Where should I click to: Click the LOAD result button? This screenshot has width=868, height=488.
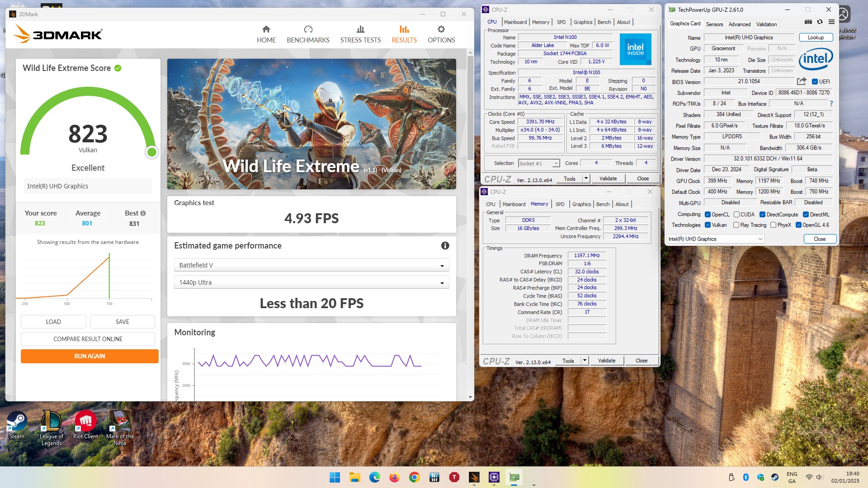[53, 322]
